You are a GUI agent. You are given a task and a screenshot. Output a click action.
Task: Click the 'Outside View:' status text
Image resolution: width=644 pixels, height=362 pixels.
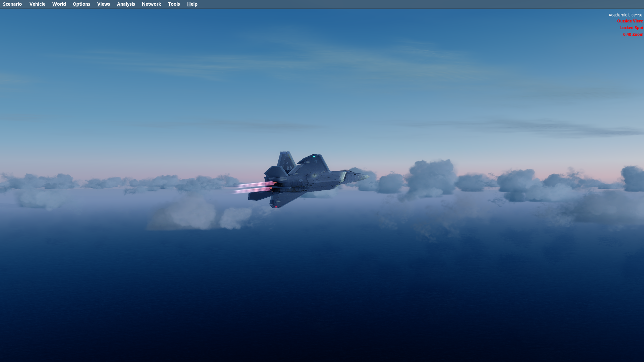click(x=630, y=21)
